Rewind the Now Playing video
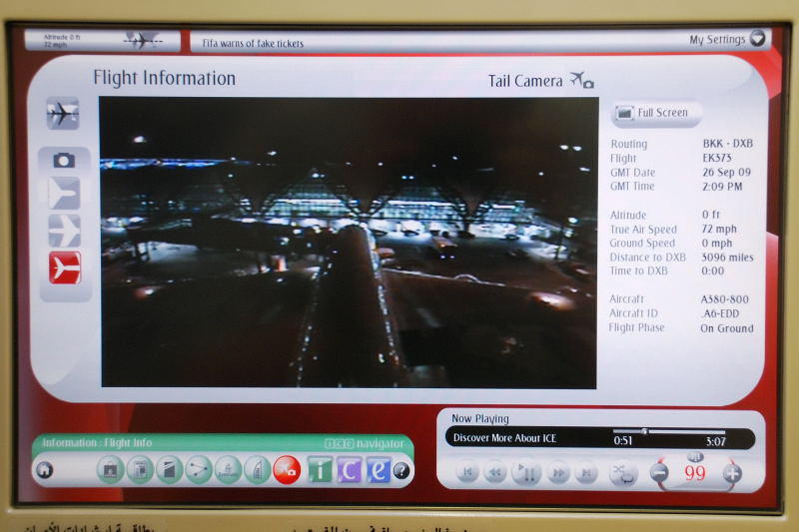799x532 pixels. pos(494,473)
